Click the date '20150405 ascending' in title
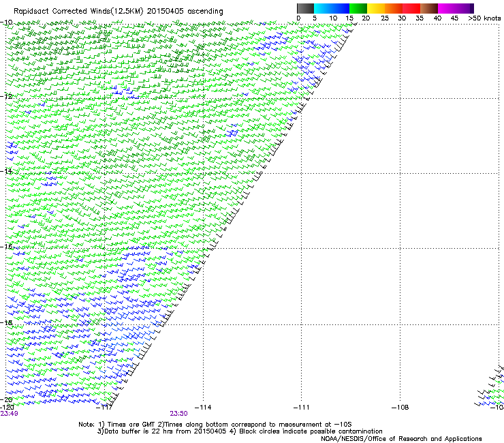Image resolution: width=504 pixels, height=443 pixels. click(185, 12)
